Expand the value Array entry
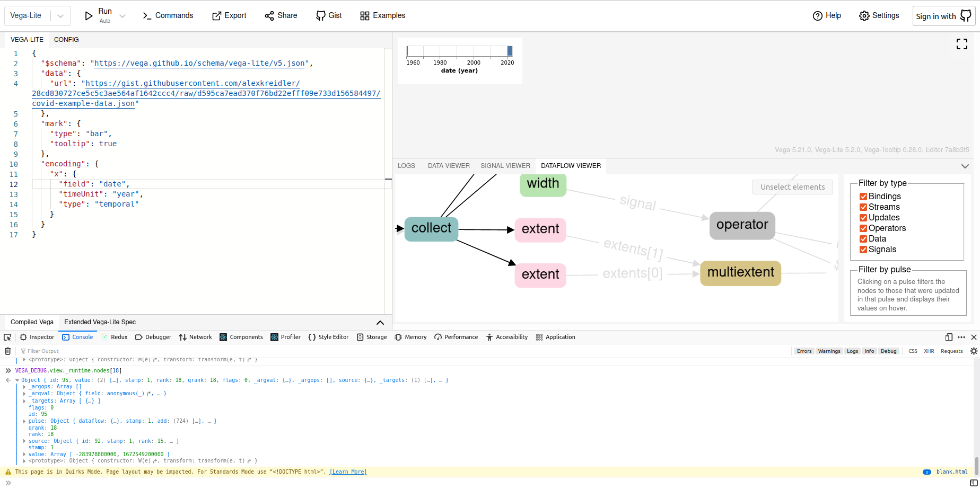This screenshot has width=980, height=498. click(24, 455)
